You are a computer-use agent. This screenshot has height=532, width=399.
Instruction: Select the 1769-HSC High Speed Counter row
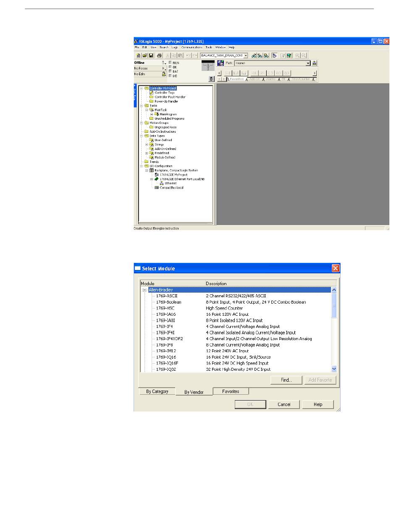click(x=236, y=308)
